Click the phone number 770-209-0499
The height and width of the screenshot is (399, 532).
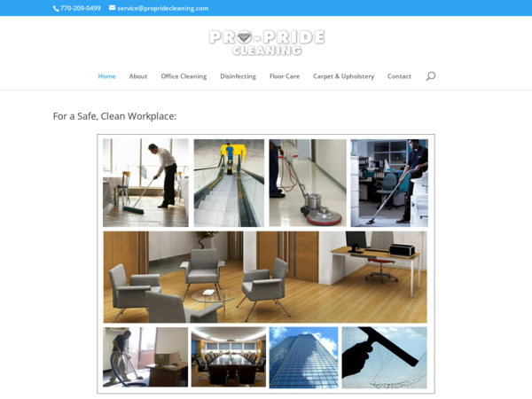81,8
